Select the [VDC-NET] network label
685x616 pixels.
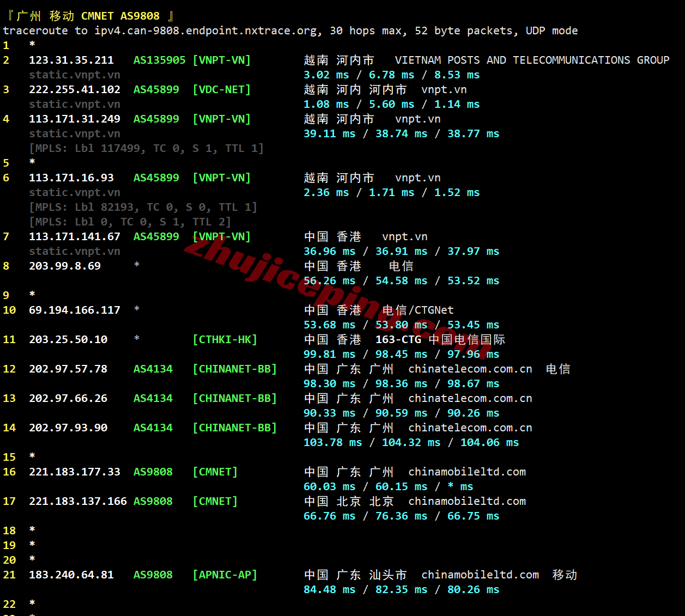pos(221,89)
